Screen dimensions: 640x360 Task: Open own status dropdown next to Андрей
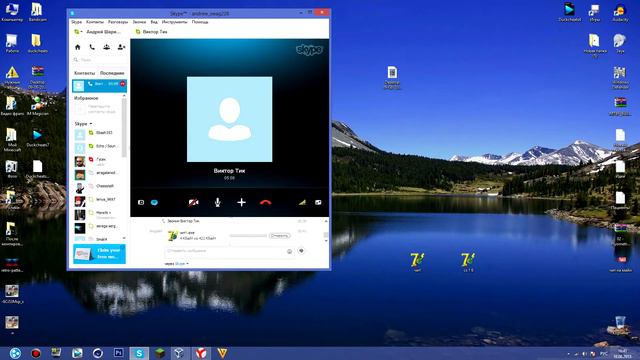coord(78,31)
